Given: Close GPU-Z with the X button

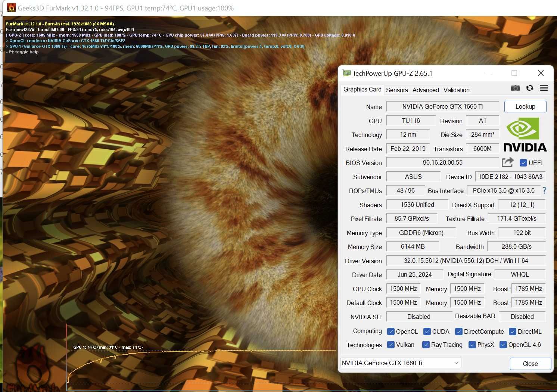Looking at the screenshot, I should point(540,73).
